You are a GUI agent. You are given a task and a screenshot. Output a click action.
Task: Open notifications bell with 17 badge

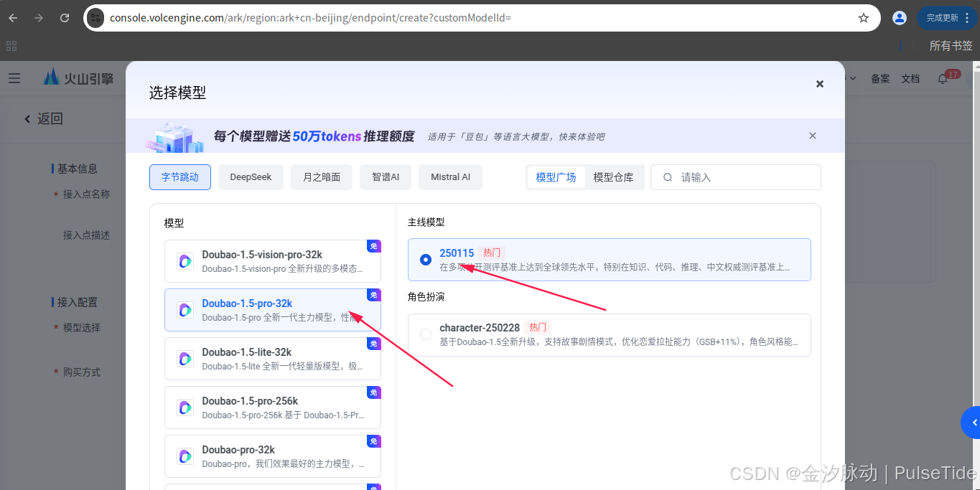click(944, 78)
